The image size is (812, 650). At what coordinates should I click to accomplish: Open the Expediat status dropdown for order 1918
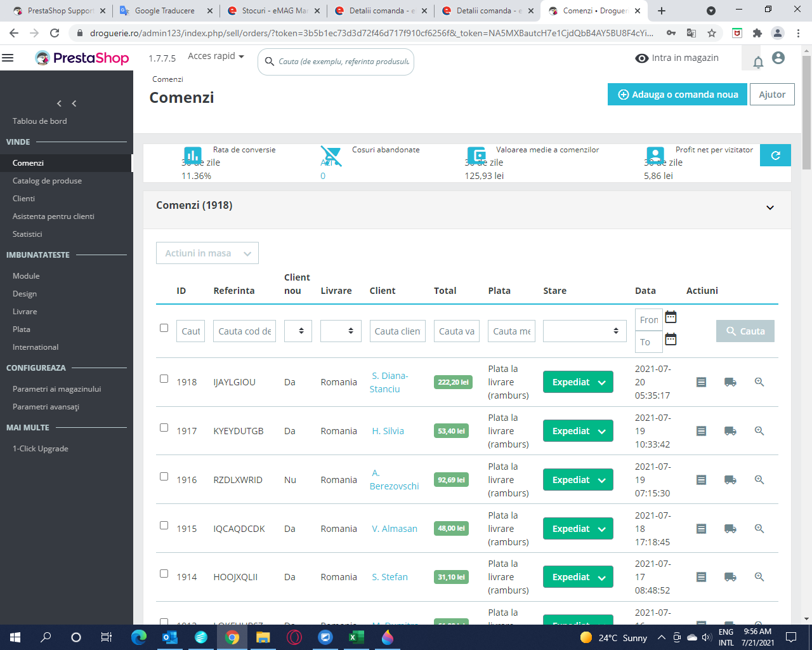tap(578, 381)
